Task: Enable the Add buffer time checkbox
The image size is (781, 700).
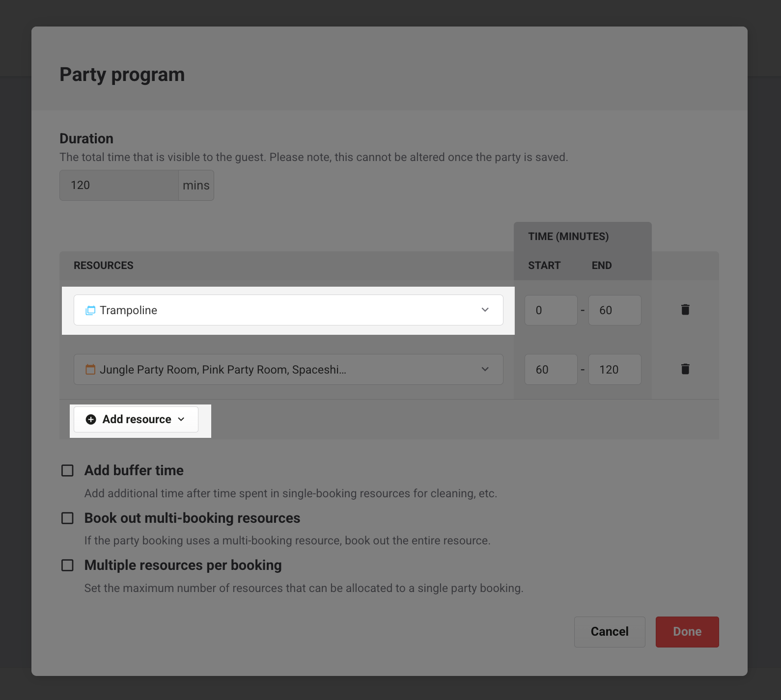Action: pyautogui.click(x=67, y=471)
